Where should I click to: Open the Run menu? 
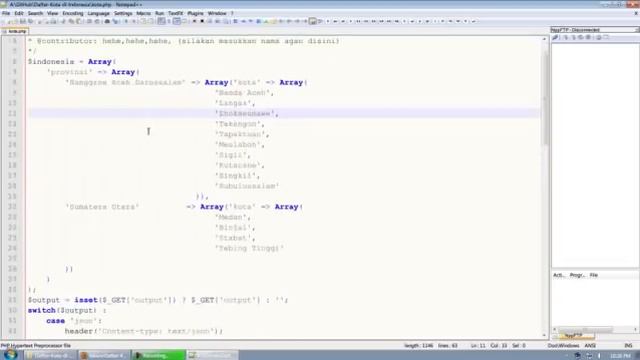(159, 13)
